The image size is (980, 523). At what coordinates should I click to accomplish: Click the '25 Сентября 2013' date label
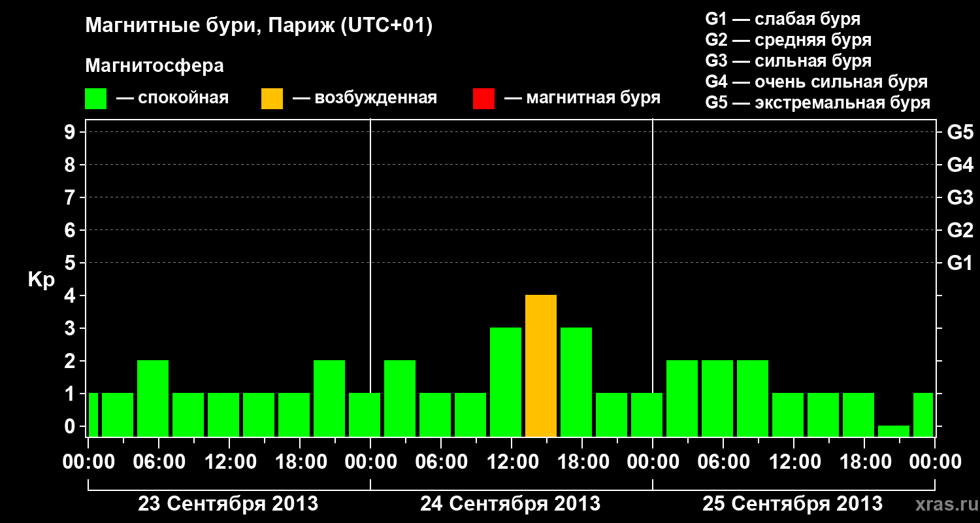(792, 504)
